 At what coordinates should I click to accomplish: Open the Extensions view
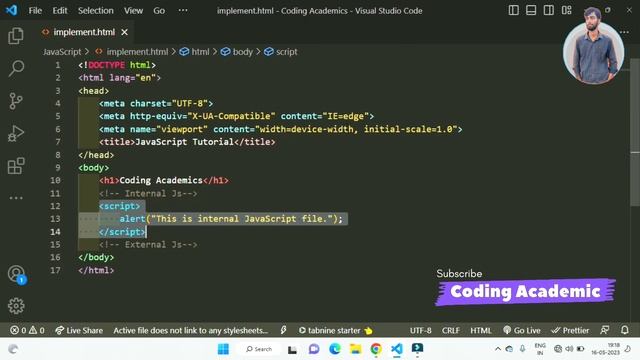(16, 166)
